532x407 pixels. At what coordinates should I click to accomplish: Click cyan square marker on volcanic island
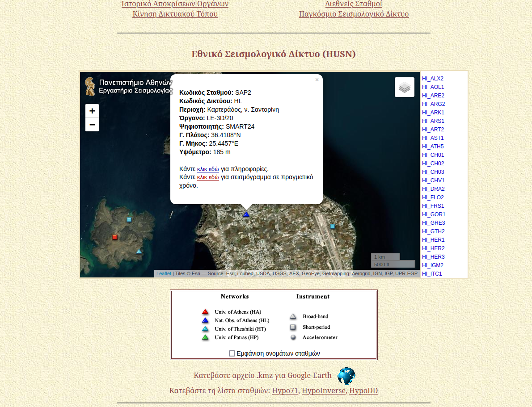pyautogui.click(x=129, y=220)
